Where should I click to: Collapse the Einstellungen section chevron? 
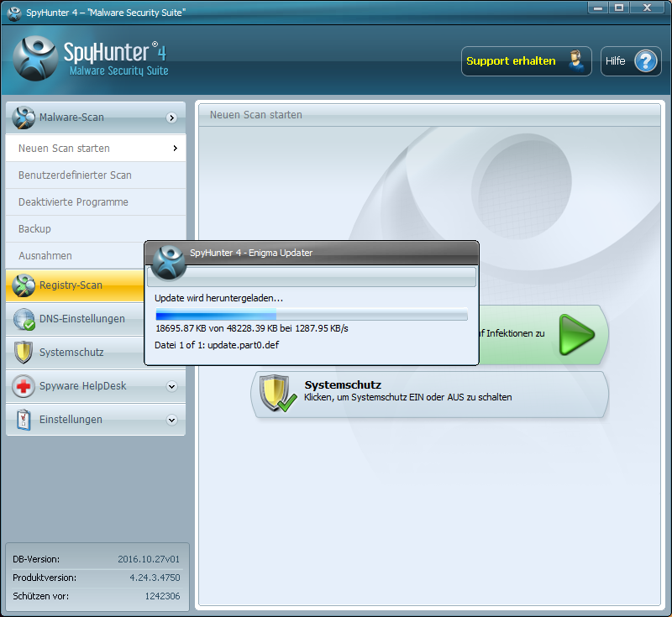174,419
